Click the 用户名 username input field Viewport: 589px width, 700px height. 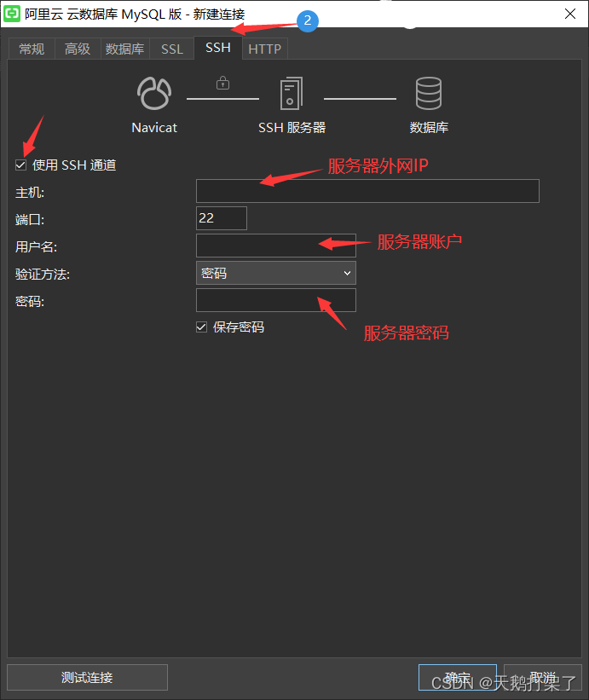276,246
